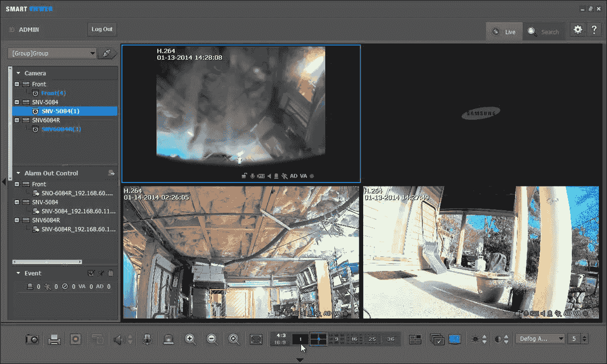This screenshot has width=607, height=364.
Task: Print the current screen
Action: point(53,339)
